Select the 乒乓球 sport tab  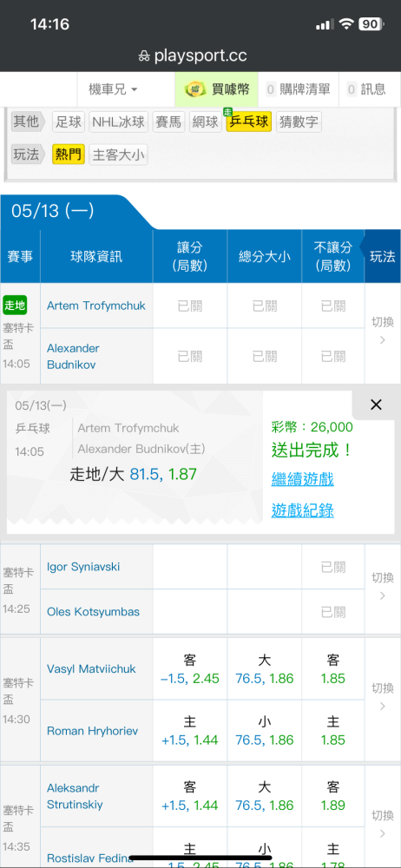click(249, 122)
